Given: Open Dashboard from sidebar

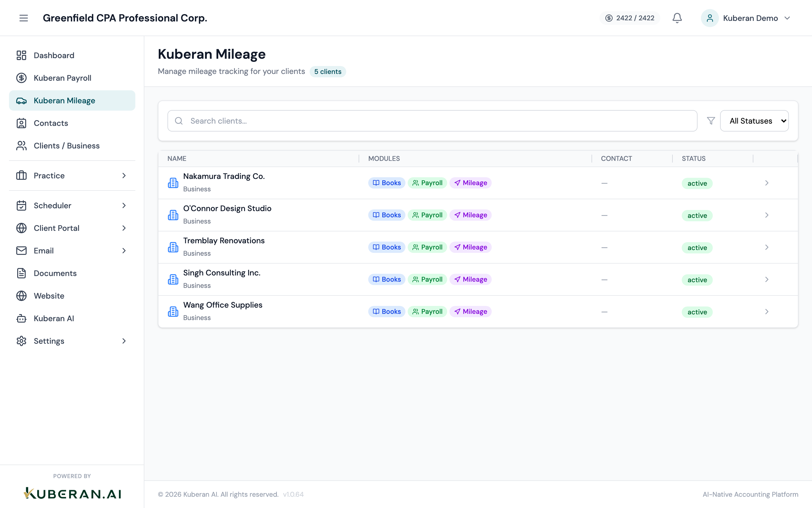Looking at the screenshot, I should [x=72, y=55].
